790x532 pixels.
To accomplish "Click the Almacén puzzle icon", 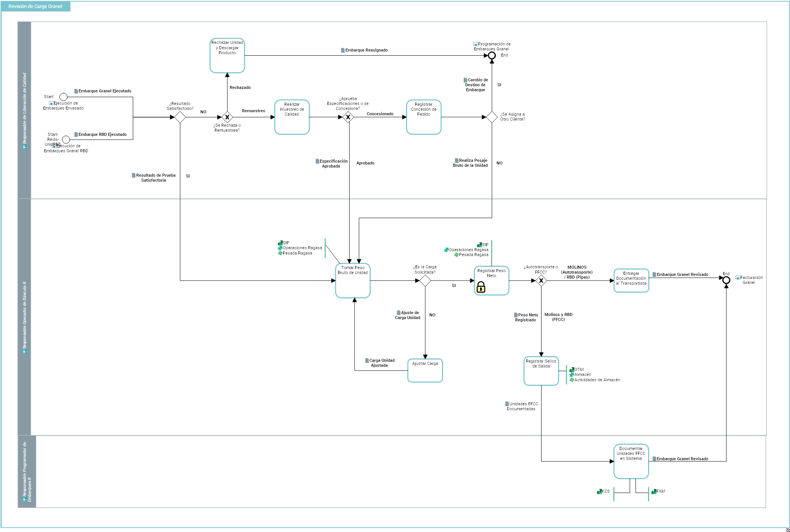I will tap(572, 375).
